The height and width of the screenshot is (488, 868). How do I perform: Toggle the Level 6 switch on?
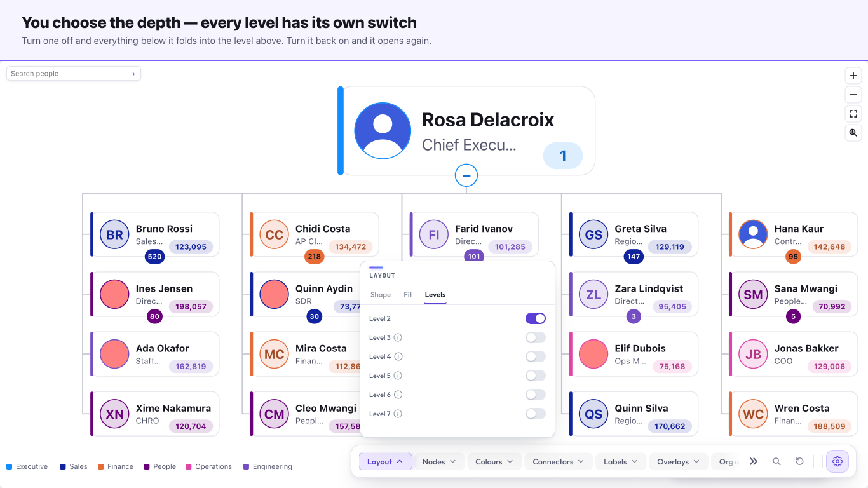(x=536, y=395)
